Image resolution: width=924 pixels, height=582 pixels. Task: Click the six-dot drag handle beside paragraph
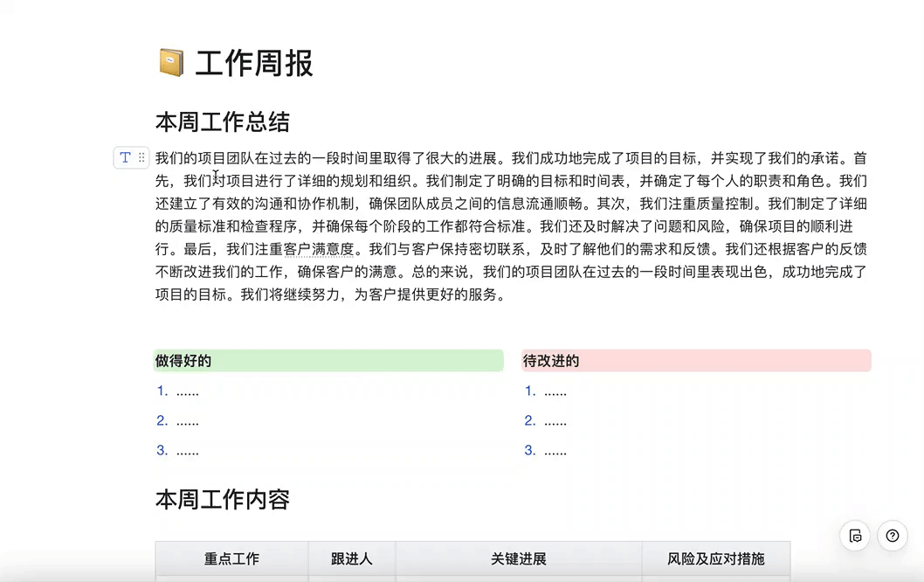(141, 158)
